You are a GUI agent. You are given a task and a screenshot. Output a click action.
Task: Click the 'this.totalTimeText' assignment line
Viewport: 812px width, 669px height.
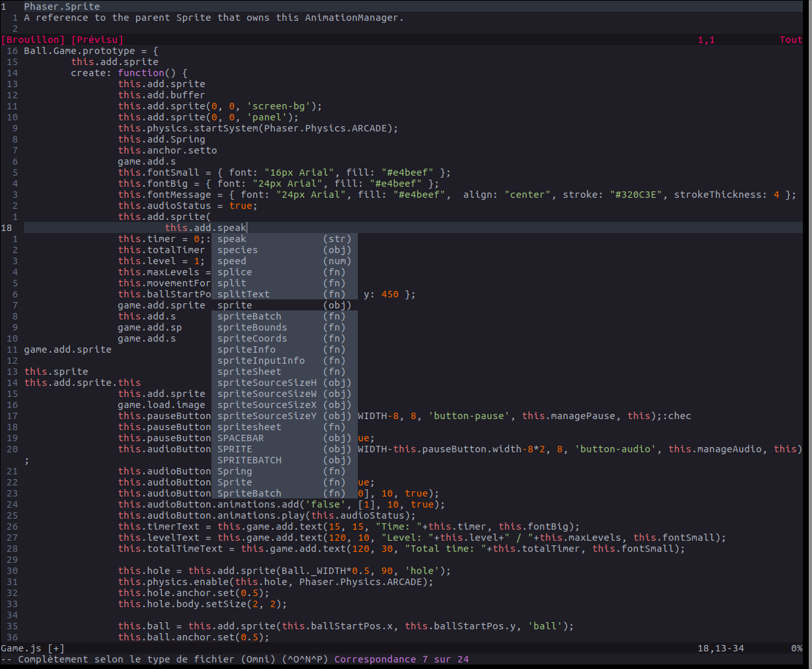[401, 549]
